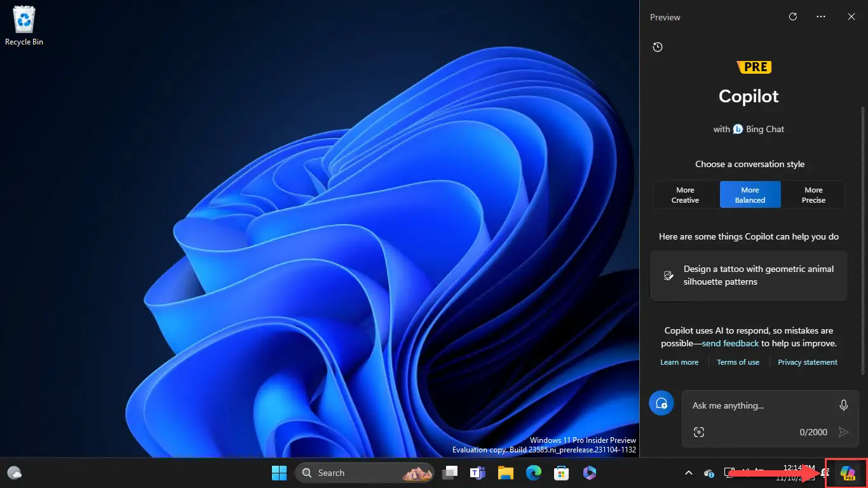Open Task View on the taskbar

(x=451, y=473)
